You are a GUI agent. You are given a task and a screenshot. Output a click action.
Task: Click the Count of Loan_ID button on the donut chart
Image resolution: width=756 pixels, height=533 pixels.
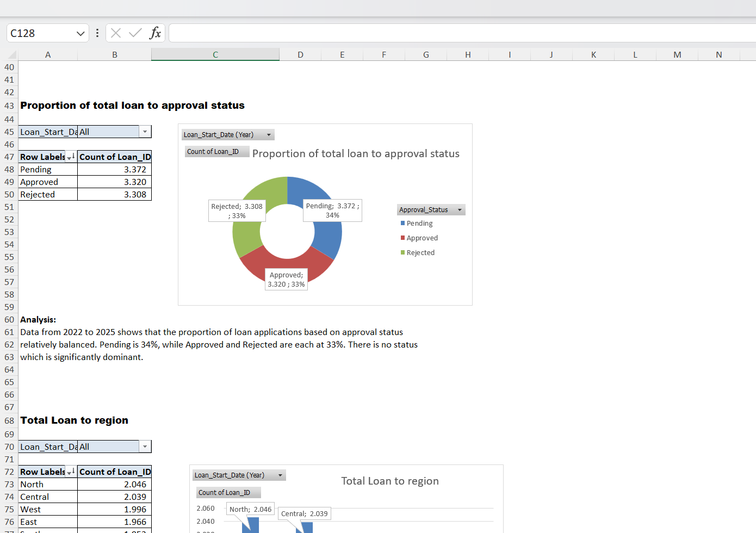click(216, 151)
